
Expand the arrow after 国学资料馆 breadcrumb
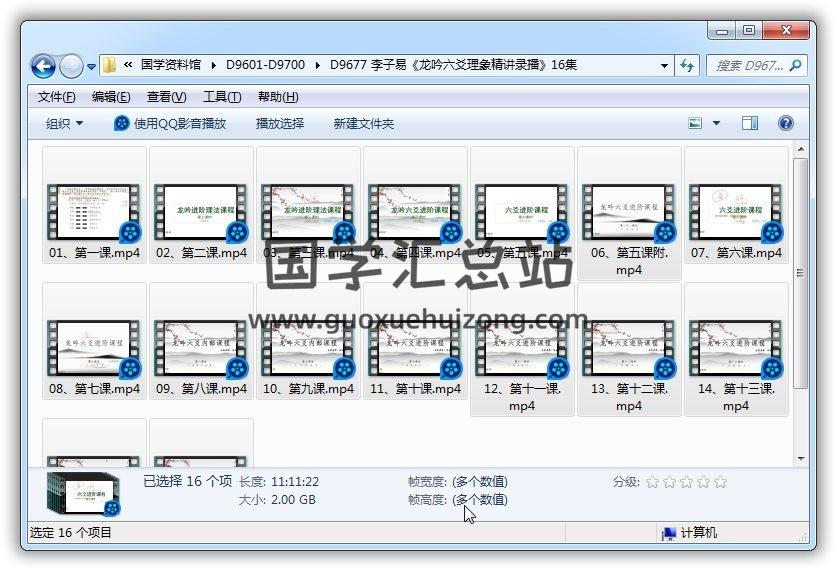point(214,66)
